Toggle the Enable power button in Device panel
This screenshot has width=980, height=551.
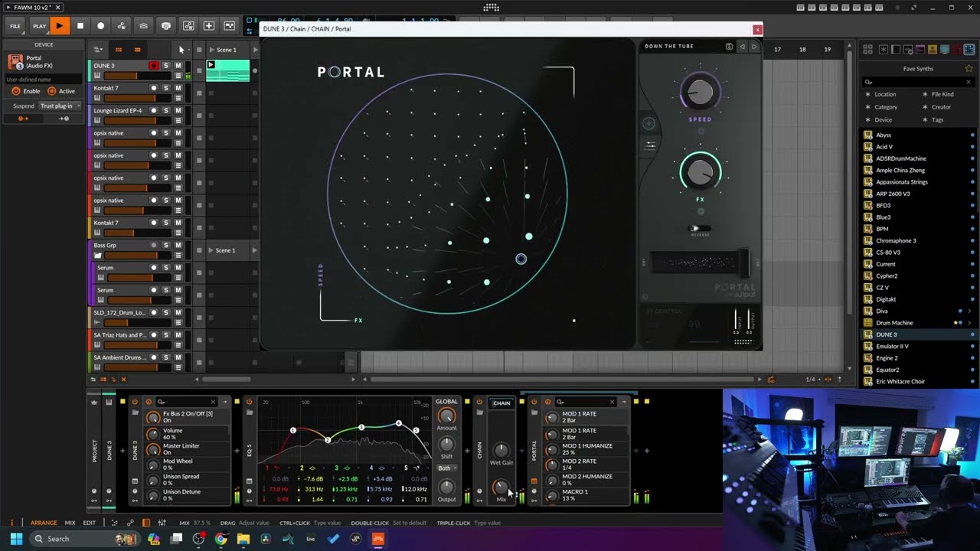(15, 91)
